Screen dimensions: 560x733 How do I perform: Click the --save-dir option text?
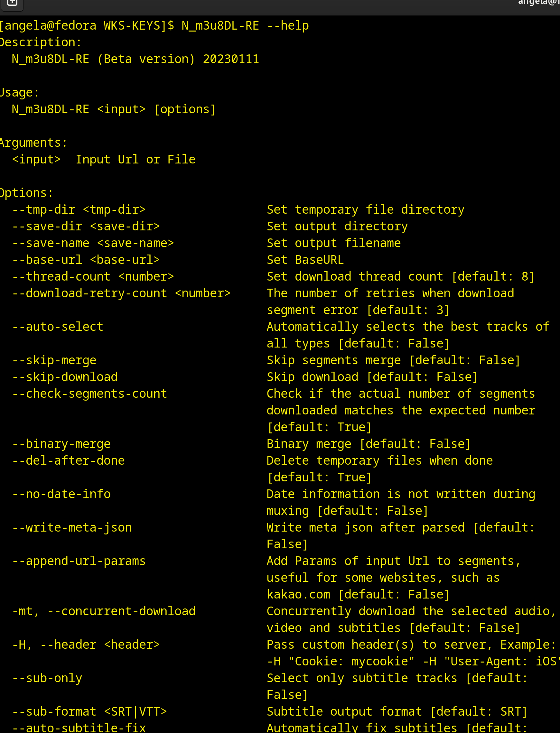pos(86,226)
